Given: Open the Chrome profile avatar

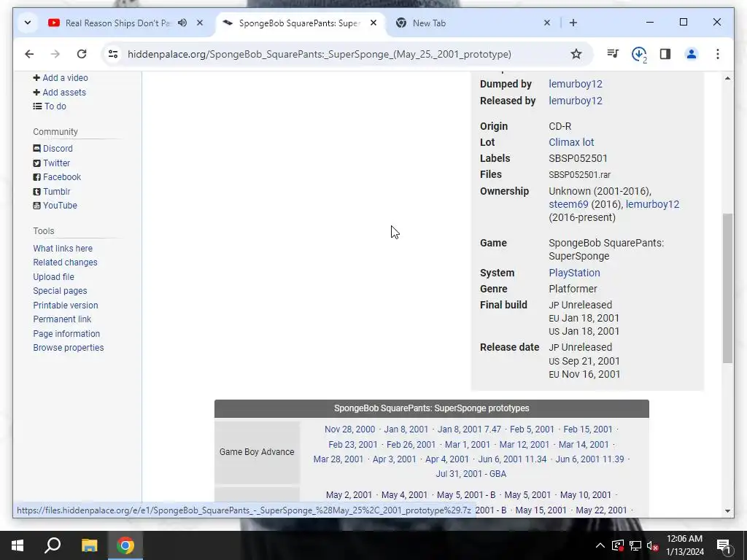Looking at the screenshot, I should pos(692,54).
